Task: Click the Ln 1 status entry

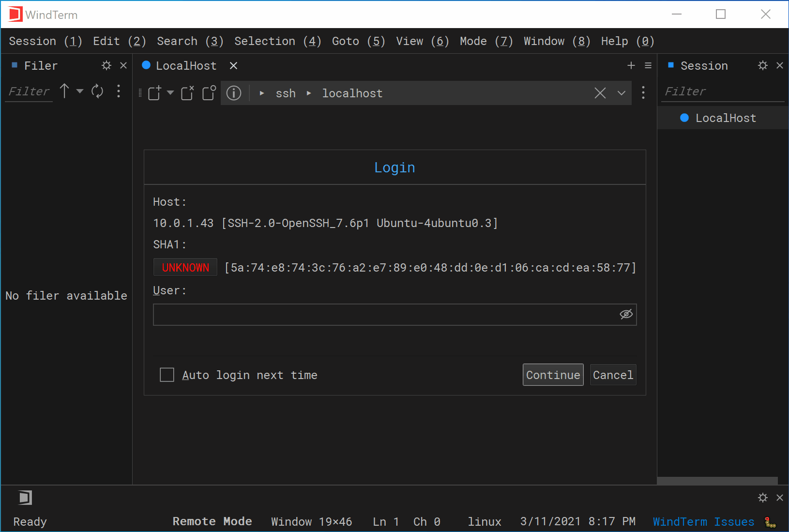Action: pos(386,522)
